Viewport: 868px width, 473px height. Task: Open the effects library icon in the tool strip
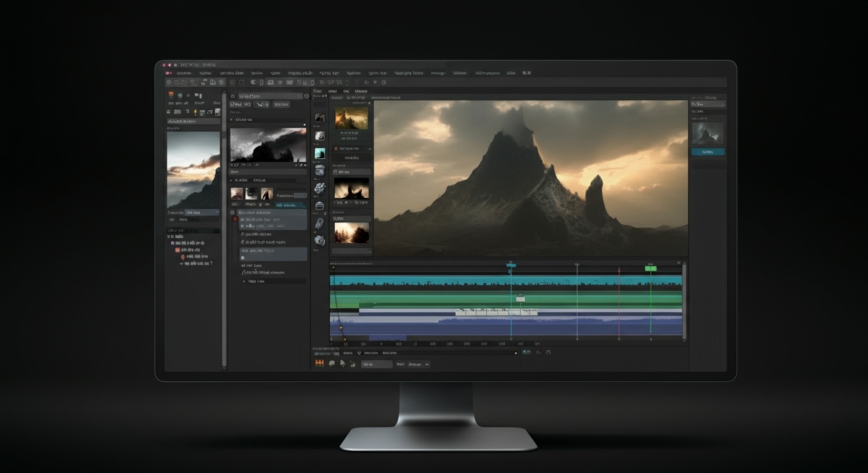(320, 188)
